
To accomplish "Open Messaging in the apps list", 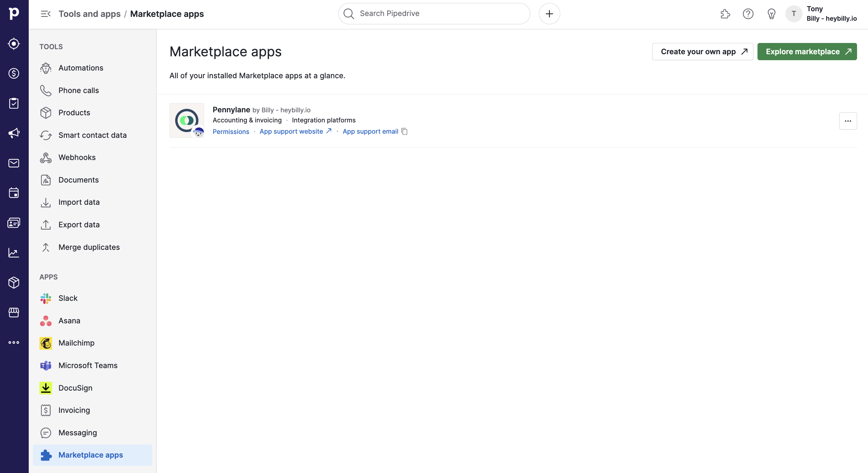I will (x=92, y=432).
